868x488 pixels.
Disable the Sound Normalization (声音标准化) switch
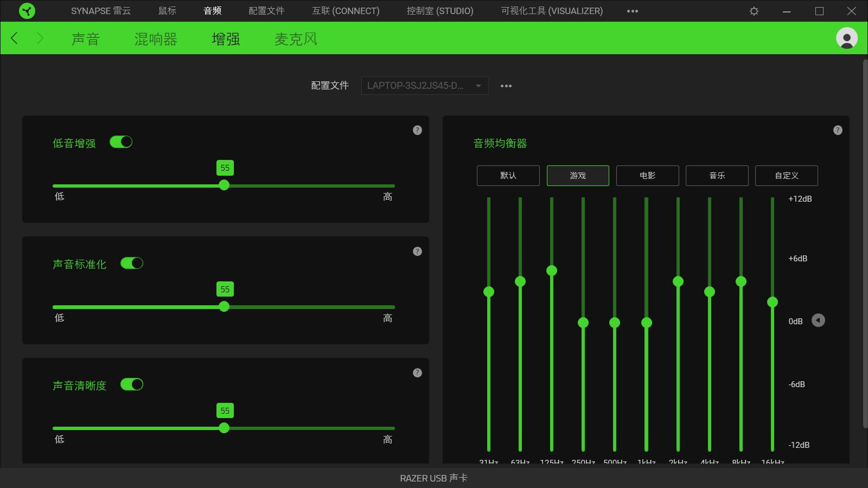point(132,264)
